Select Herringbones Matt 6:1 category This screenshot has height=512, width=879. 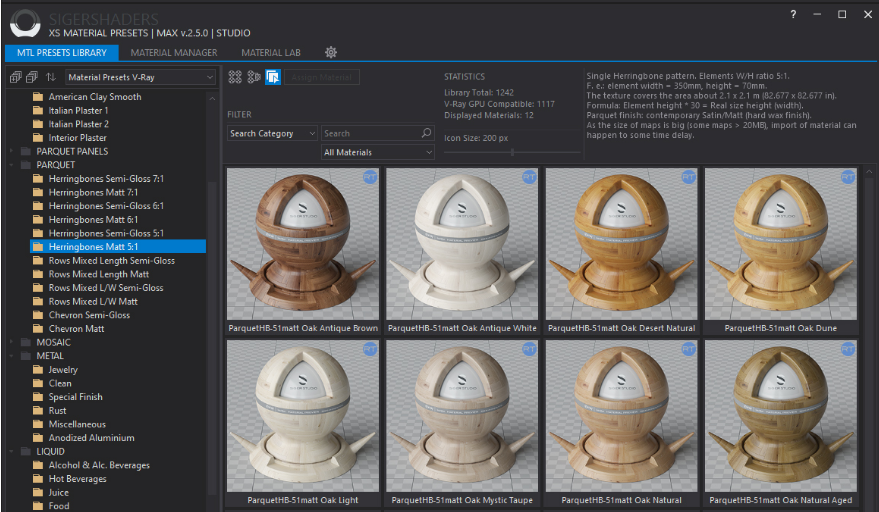(x=93, y=219)
